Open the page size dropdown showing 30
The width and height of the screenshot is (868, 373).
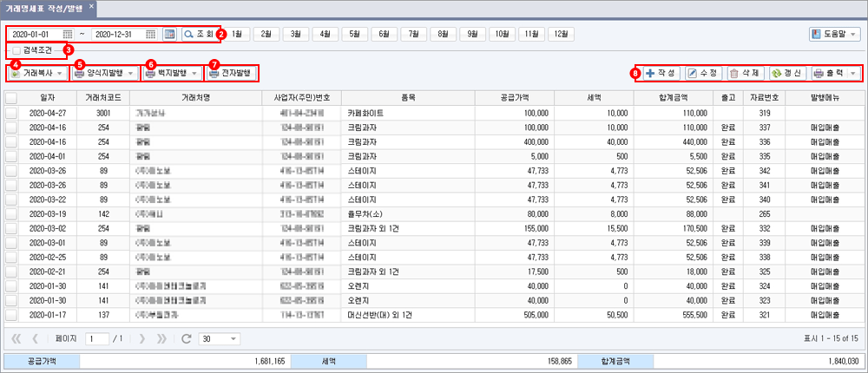[220, 338]
